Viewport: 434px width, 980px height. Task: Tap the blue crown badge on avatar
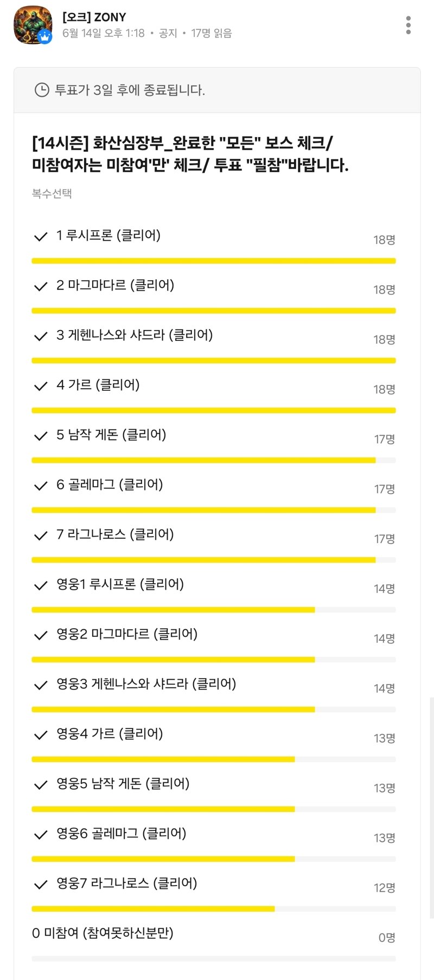coord(45,37)
